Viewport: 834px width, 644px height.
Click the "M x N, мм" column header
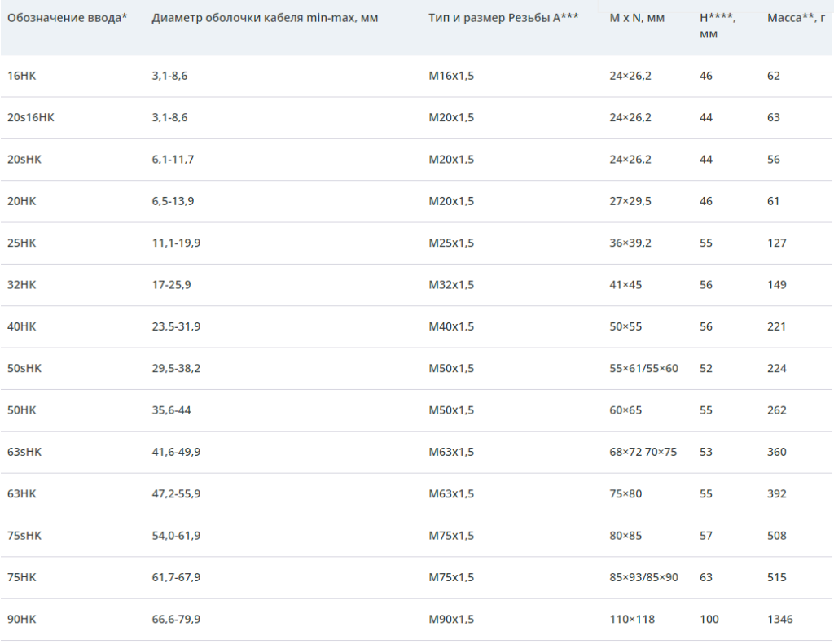click(x=639, y=18)
